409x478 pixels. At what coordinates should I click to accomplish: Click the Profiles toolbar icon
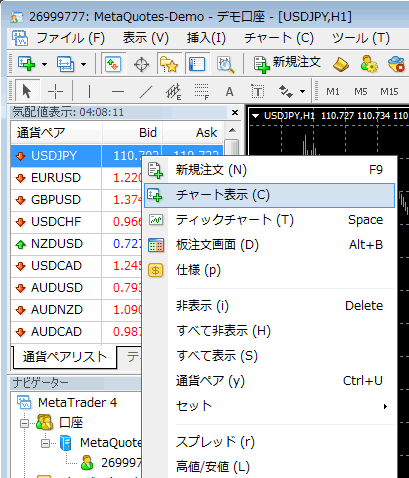tap(65, 64)
